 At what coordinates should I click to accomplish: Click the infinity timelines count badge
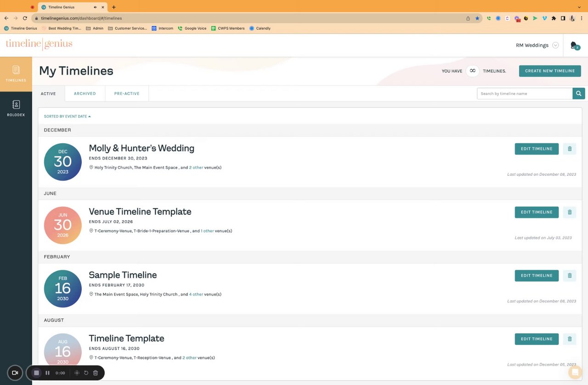[473, 71]
